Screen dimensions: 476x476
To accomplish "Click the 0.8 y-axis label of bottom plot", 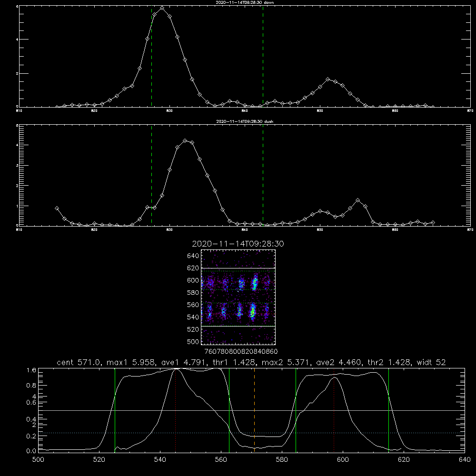I will click(x=31, y=386).
